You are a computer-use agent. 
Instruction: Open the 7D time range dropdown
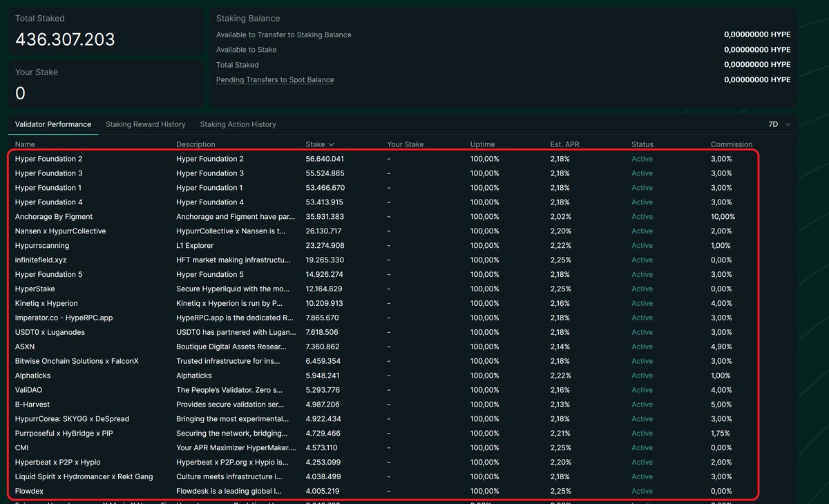point(779,124)
